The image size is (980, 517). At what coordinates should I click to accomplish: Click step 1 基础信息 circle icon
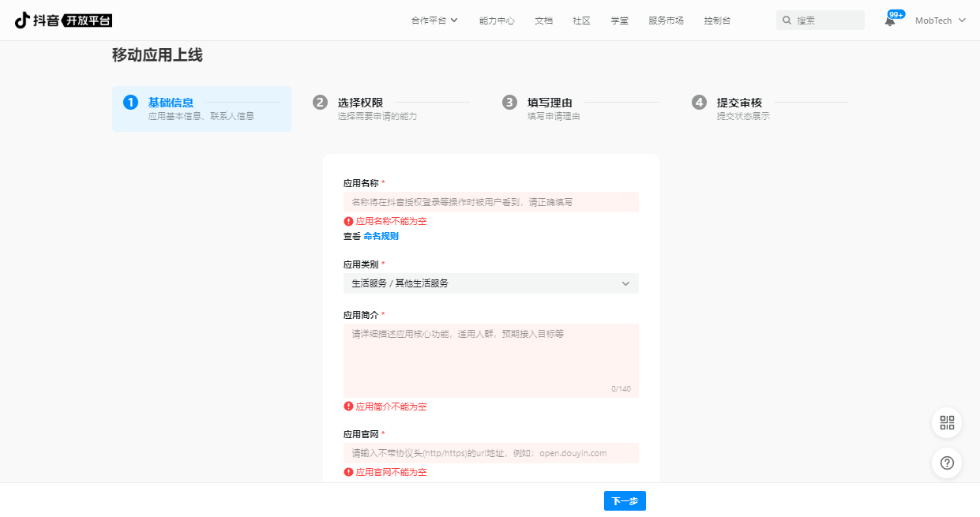pos(130,103)
